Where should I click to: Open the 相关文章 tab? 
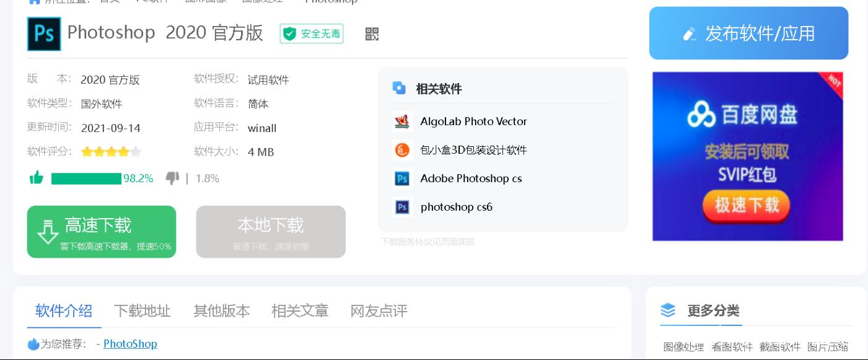tap(300, 310)
